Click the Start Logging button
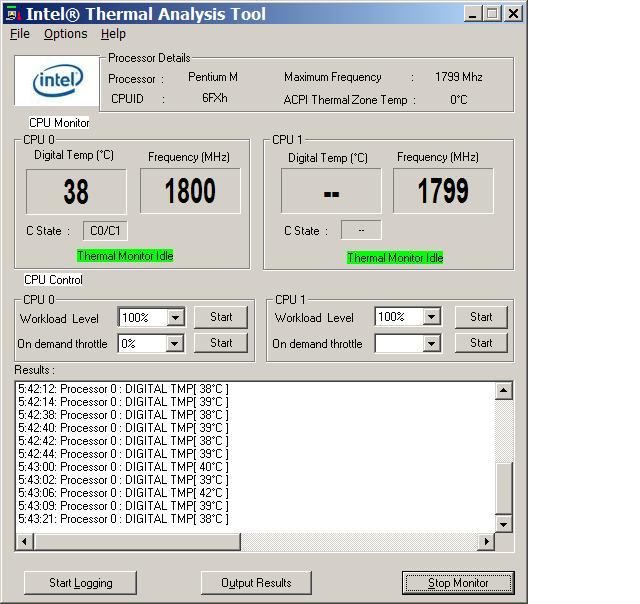This screenshot has width=640, height=604. click(80, 583)
